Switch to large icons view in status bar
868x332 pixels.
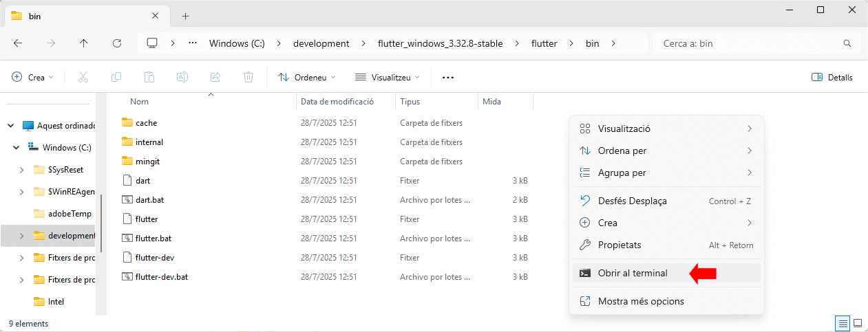(x=858, y=323)
